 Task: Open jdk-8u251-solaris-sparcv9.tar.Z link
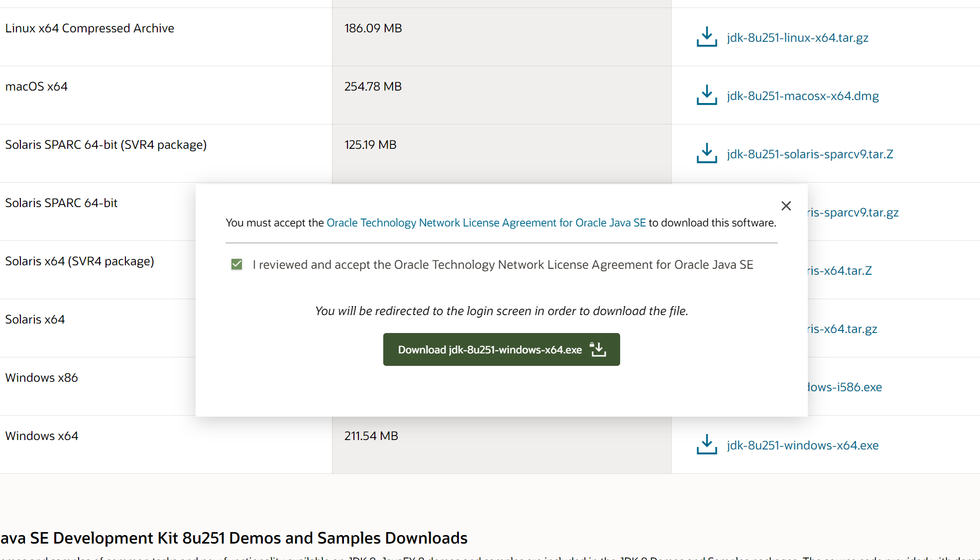pos(810,154)
